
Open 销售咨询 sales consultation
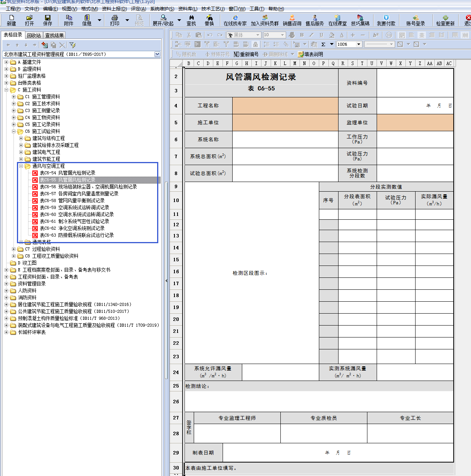click(x=292, y=20)
